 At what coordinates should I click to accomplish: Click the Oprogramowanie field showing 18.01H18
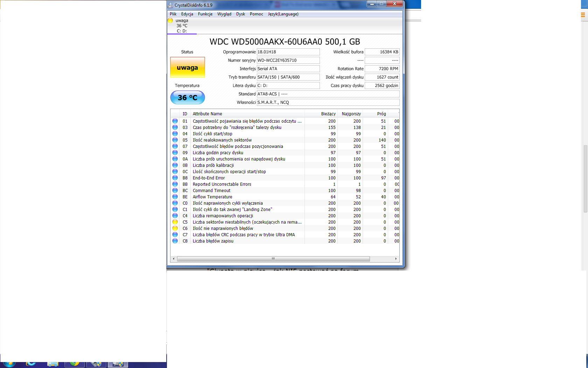(288, 52)
